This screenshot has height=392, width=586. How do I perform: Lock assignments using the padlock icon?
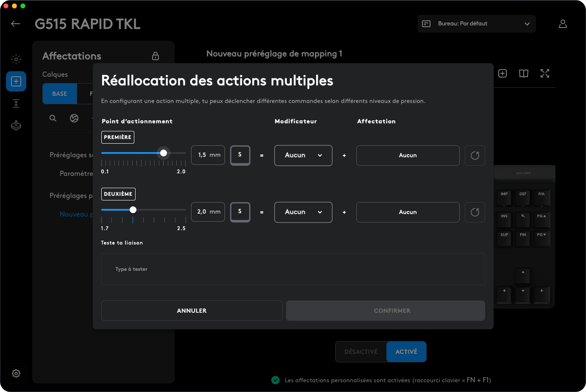coord(155,56)
